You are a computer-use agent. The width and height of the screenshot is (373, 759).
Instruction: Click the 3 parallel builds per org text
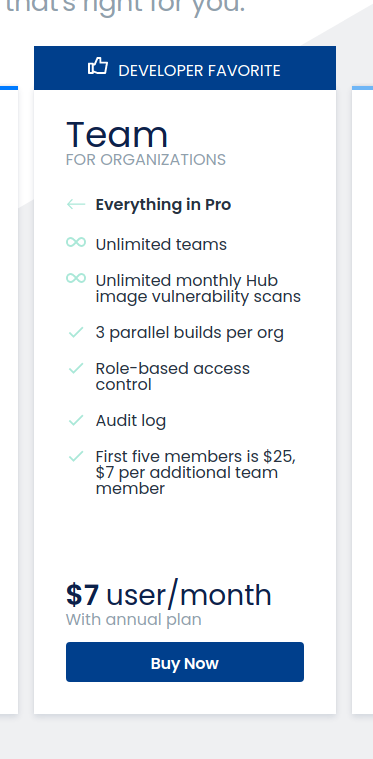pyautogui.click(x=190, y=333)
